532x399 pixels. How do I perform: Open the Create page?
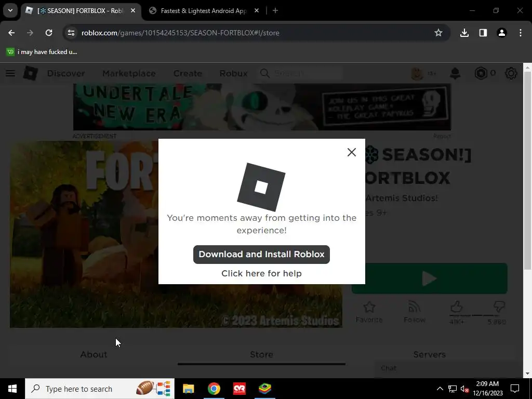point(188,73)
